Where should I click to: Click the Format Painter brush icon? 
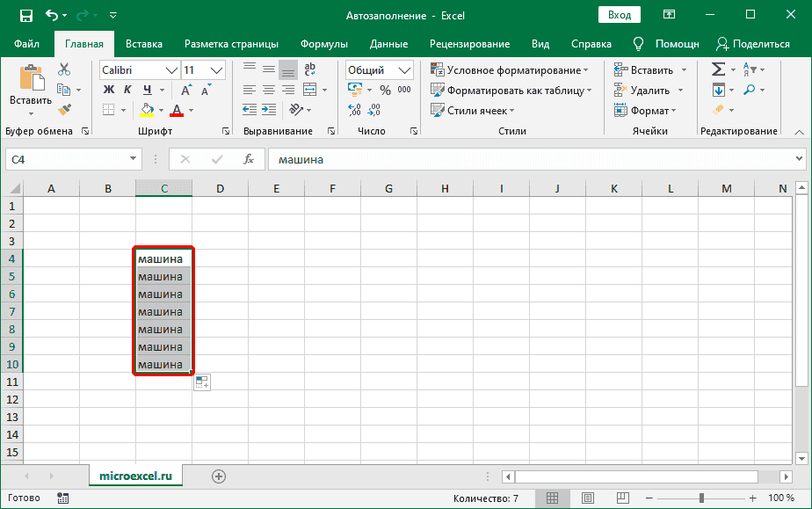tap(64, 109)
